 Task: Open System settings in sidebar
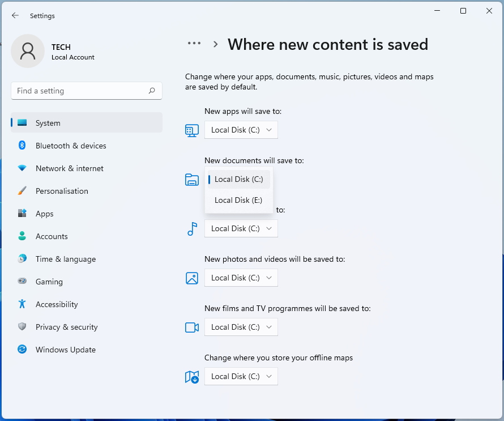(x=87, y=122)
